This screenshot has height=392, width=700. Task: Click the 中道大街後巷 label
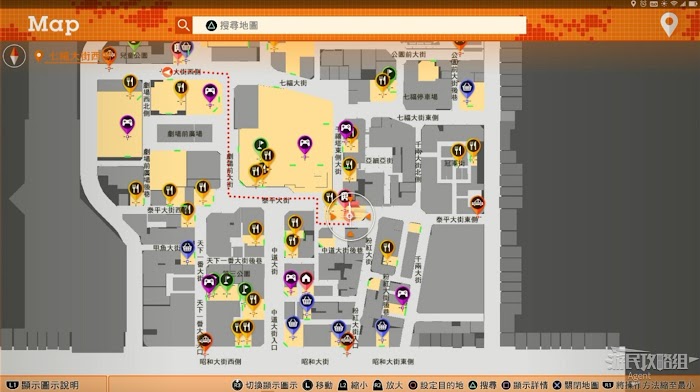coord(343,250)
